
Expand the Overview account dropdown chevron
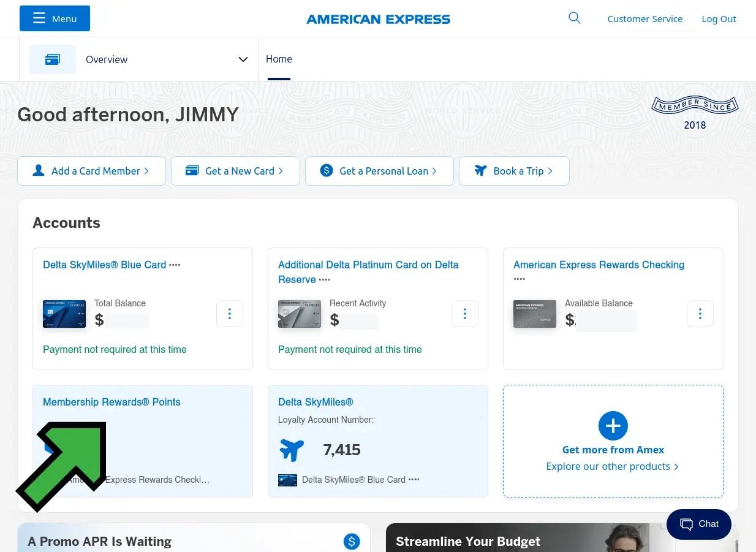pyautogui.click(x=243, y=59)
